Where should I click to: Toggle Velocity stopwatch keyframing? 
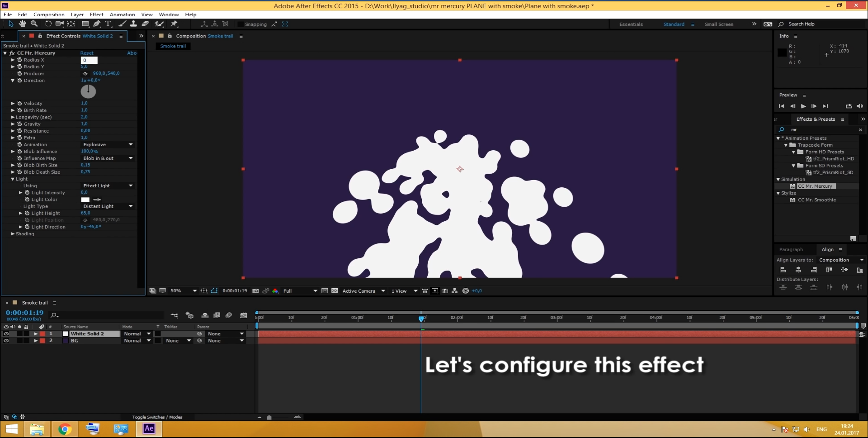(19, 104)
